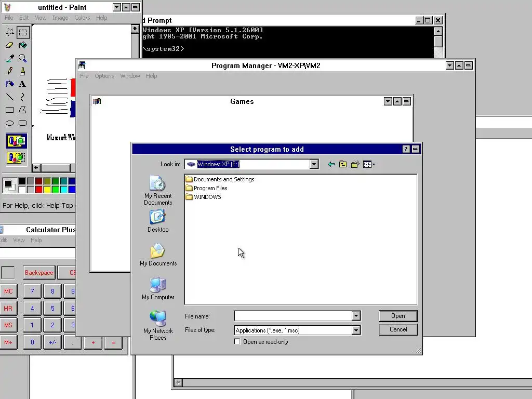The width and height of the screenshot is (532, 399).
Task: Open the Colors menu in Paint
Action: coord(82,18)
